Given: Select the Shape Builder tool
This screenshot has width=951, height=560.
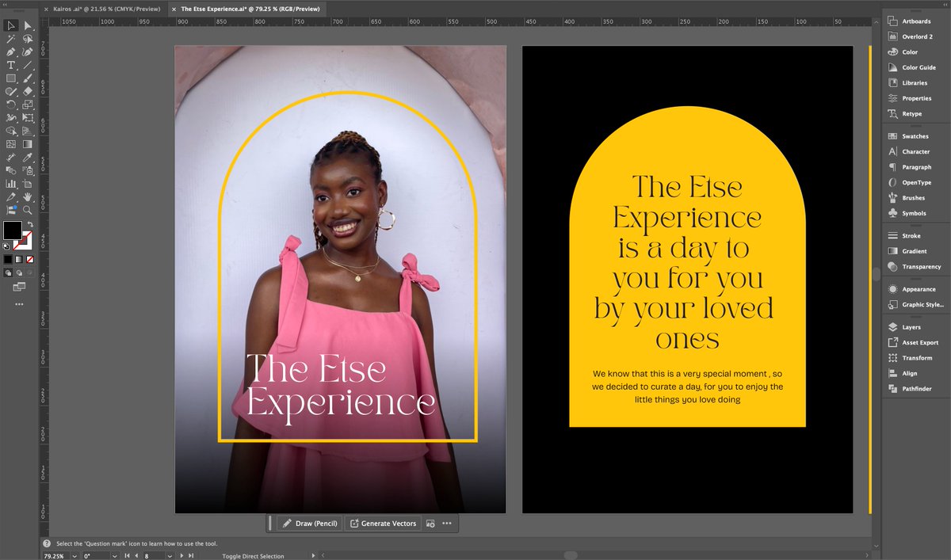Looking at the screenshot, I should pyautogui.click(x=11, y=131).
